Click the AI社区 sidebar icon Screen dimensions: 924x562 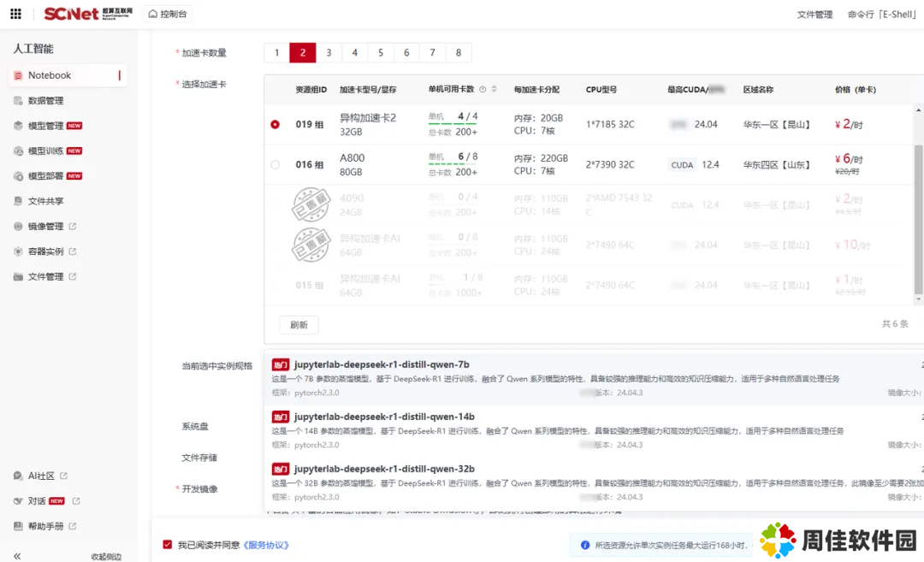(x=18, y=476)
